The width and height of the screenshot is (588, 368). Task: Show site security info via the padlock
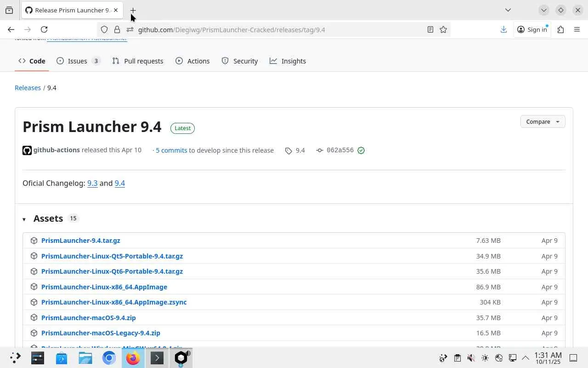pos(117,29)
